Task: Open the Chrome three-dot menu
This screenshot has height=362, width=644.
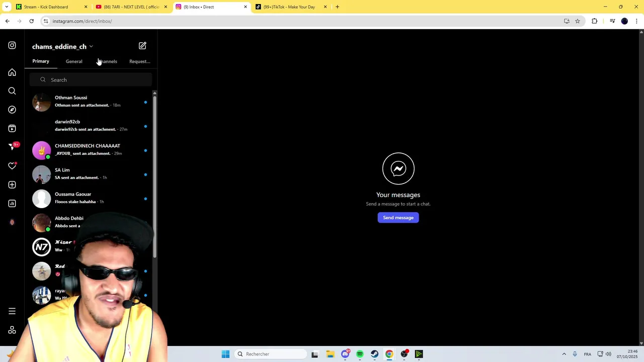Action: point(637,21)
